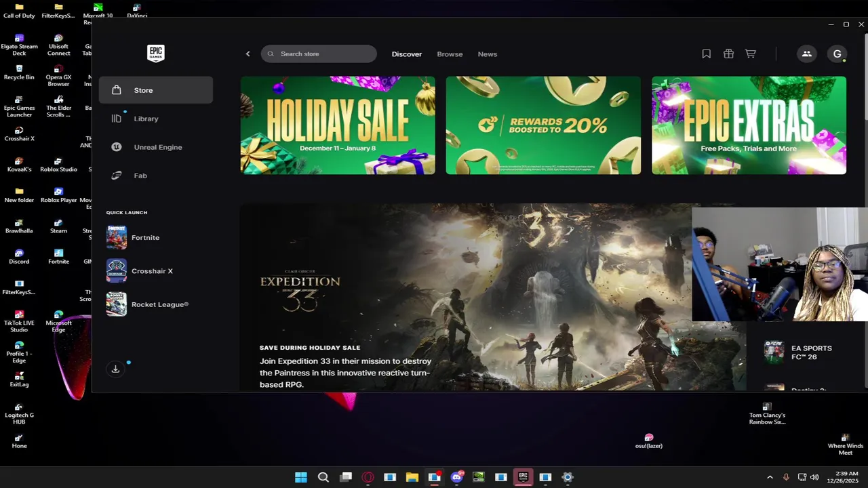Open the Library section
Viewport: 868px width, 488px height.
pyautogui.click(x=156, y=119)
